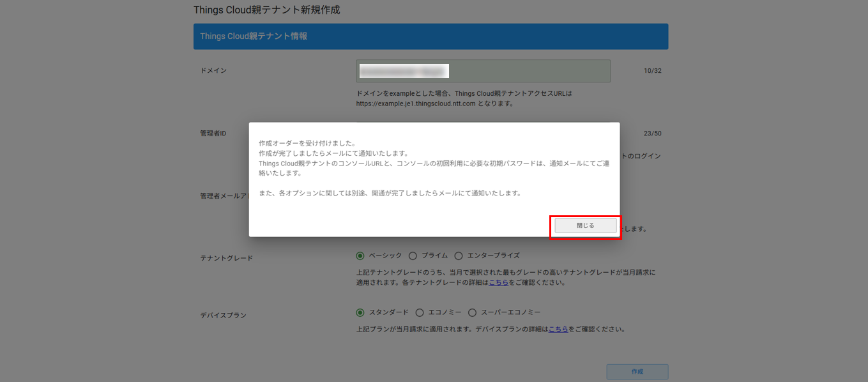Choose the エコノミー device plan
The width and height of the screenshot is (868, 382).
tap(420, 312)
